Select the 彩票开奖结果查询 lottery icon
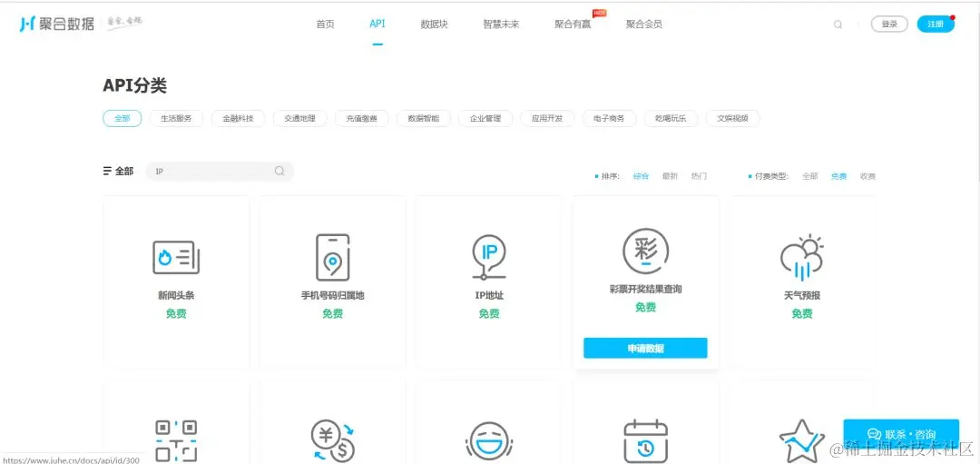The image size is (980, 464). tap(646, 252)
